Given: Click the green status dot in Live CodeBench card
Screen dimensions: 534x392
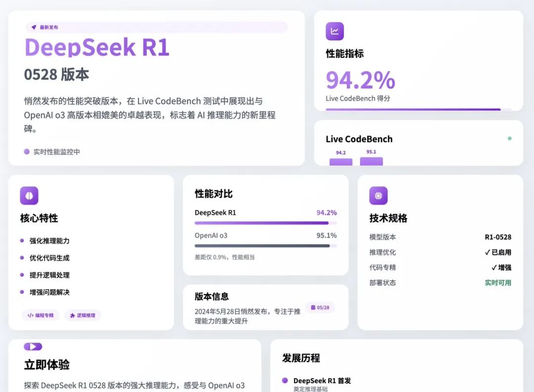Looking at the screenshot, I should point(509,138).
